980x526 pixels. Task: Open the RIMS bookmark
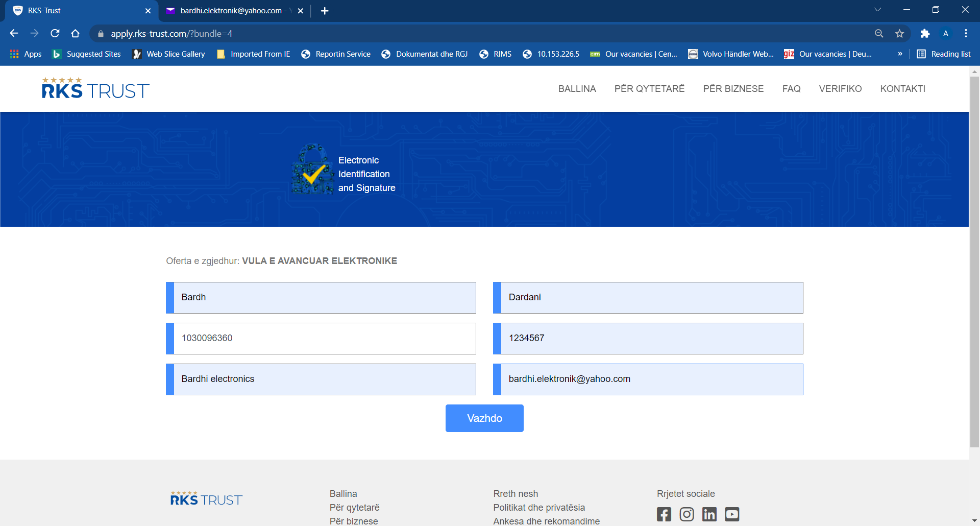(x=496, y=54)
